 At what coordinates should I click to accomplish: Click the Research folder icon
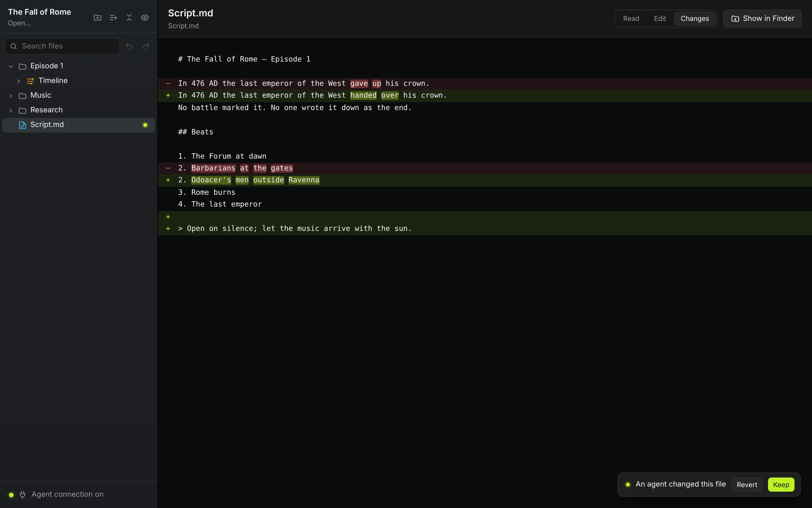pyautogui.click(x=23, y=111)
